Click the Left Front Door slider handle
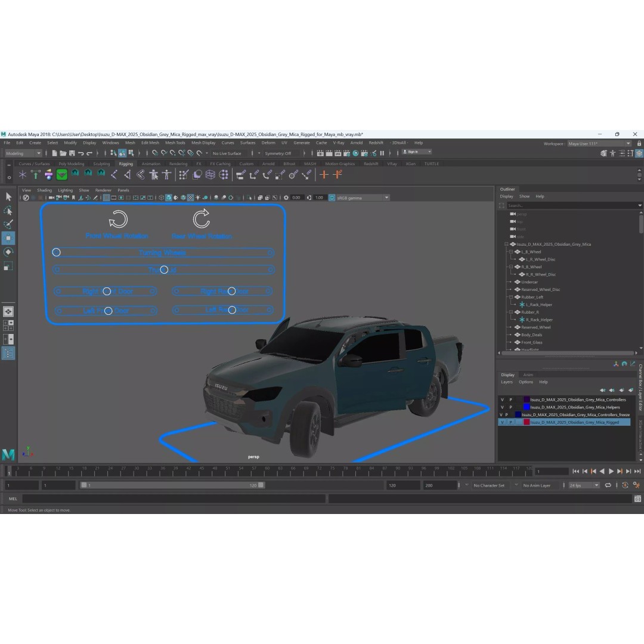The width and height of the screenshot is (644, 644). 108,311
